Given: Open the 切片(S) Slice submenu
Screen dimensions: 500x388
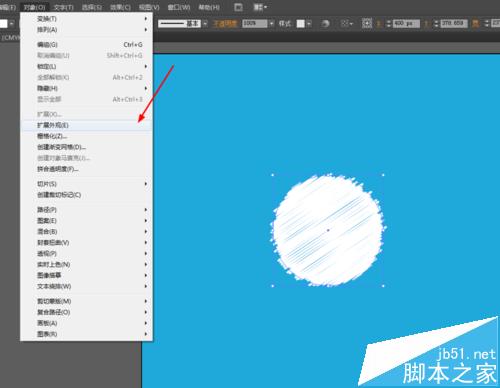Looking at the screenshot, I should 87,184.
